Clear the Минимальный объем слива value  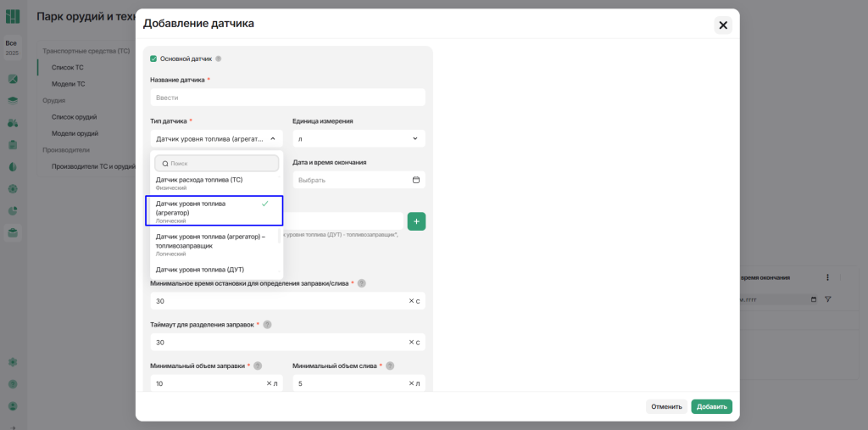pos(411,383)
